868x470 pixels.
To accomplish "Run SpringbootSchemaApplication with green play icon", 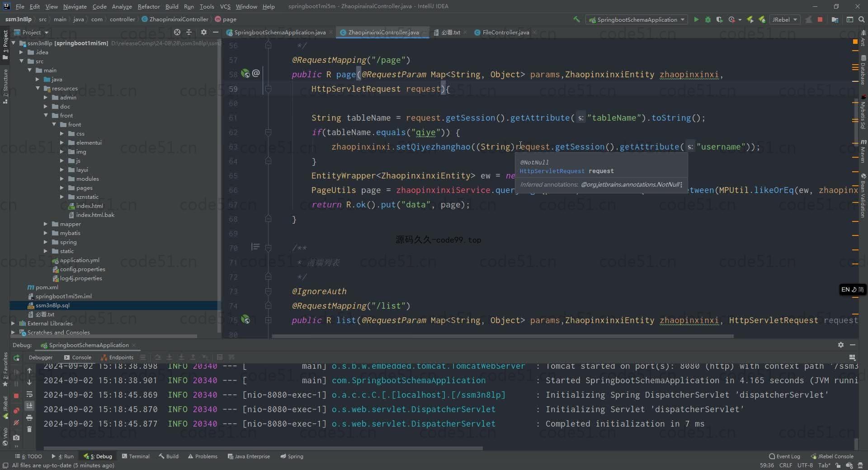I will click(696, 19).
